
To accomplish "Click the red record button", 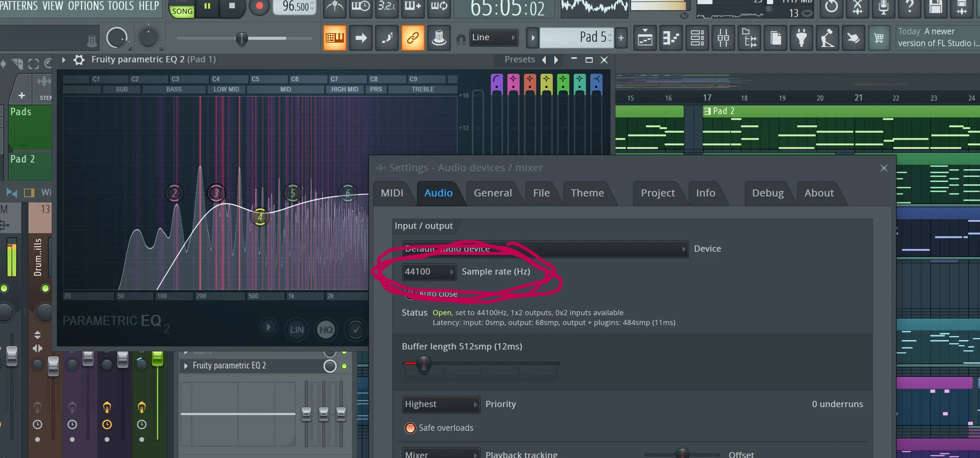I will [x=259, y=6].
